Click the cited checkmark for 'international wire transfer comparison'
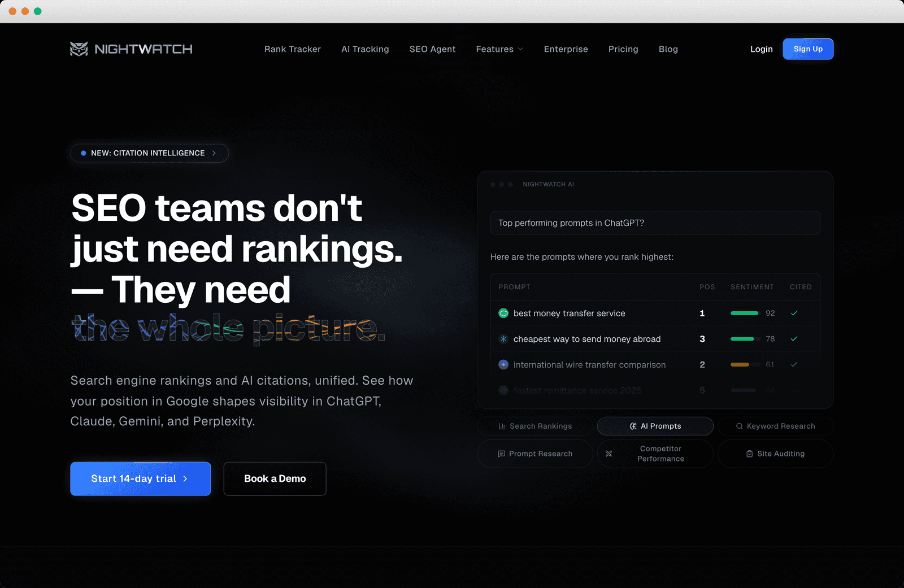This screenshot has height=588, width=904. [794, 365]
